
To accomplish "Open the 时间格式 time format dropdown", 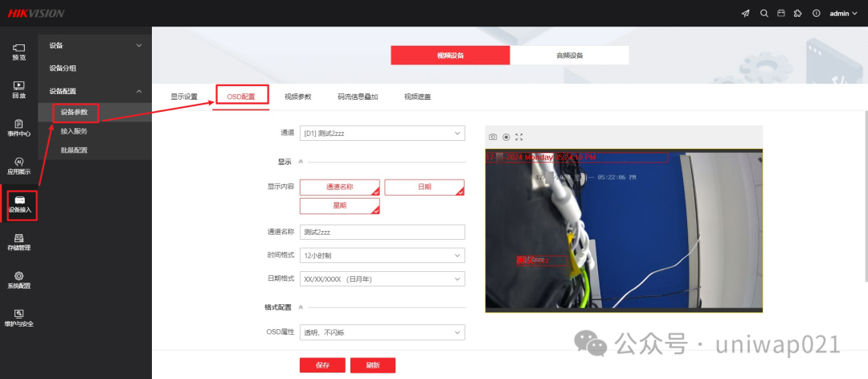I will (383, 255).
